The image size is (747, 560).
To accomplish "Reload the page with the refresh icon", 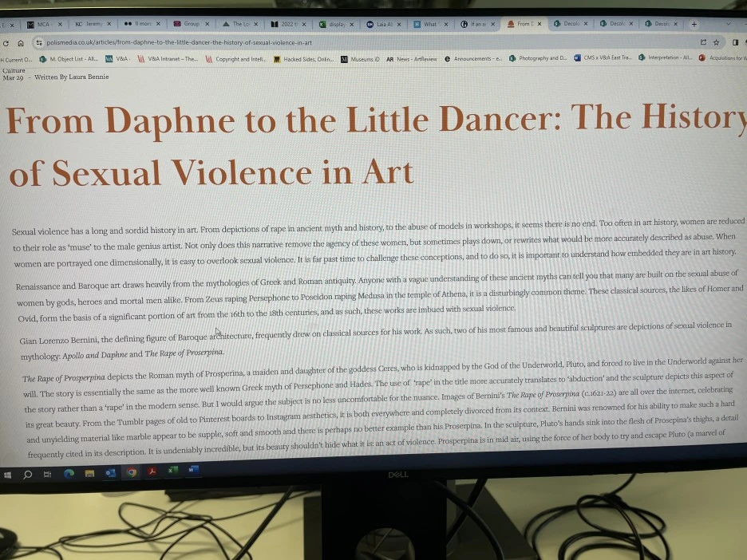I will click(x=6, y=43).
